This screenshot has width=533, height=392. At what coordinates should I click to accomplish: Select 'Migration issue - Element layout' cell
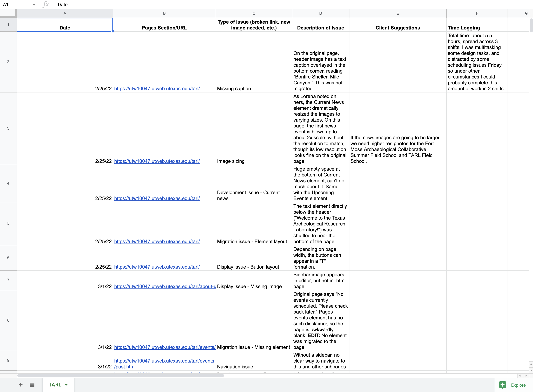click(254, 223)
